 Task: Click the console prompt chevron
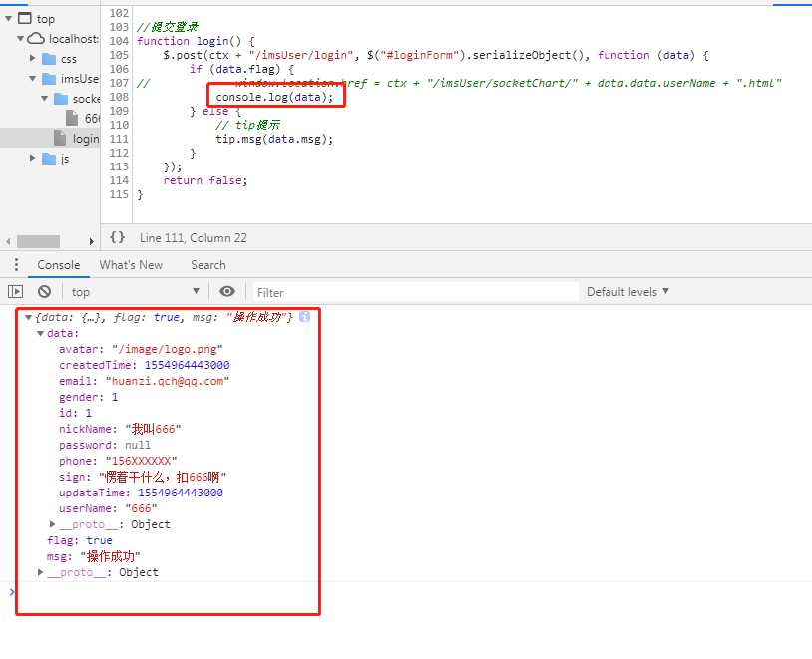[x=12, y=591]
